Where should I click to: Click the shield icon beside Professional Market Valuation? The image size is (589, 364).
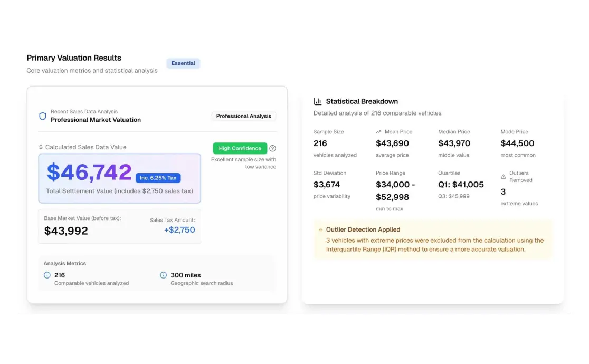(43, 116)
